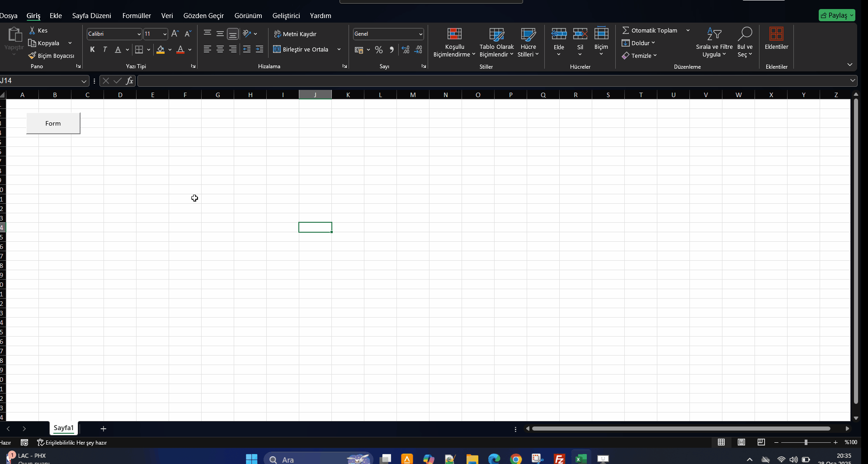The width and height of the screenshot is (868, 464).
Task: Open the font size 11 dropdown
Action: 165,34
